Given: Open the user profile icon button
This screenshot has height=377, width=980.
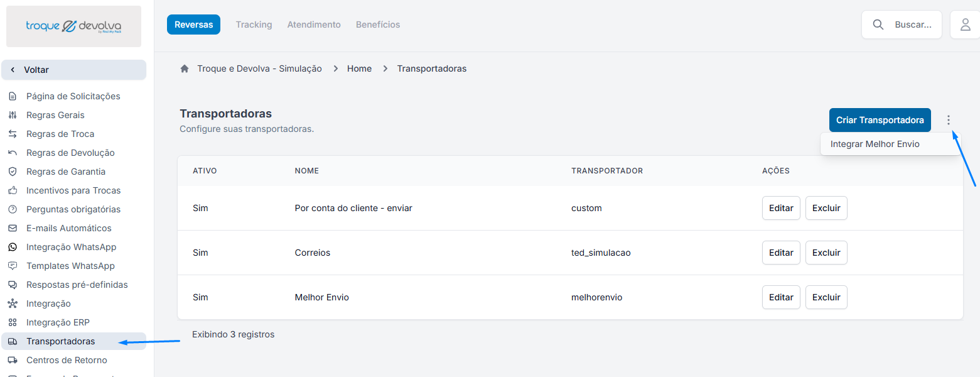Looking at the screenshot, I should 966,25.
